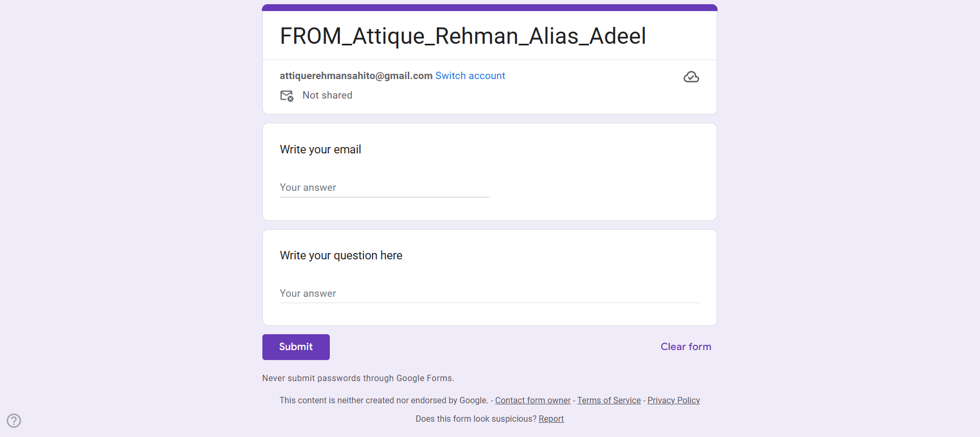Click the "Not shared" status text

point(327,95)
